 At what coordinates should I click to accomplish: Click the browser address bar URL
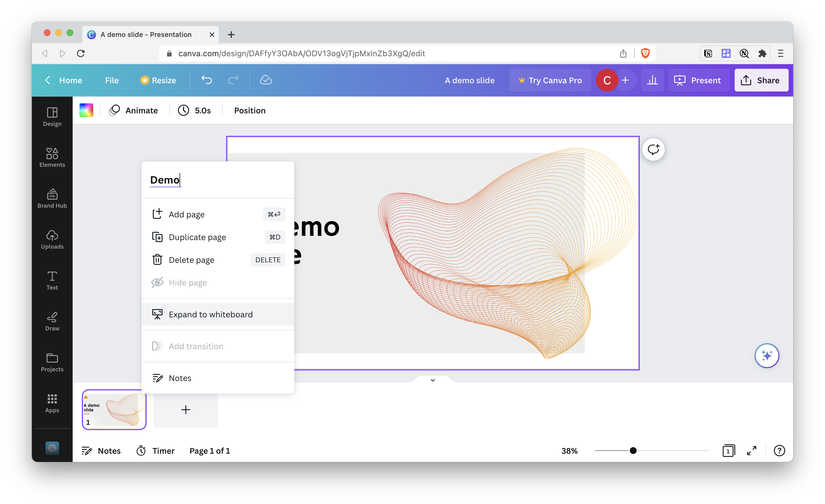(x=301, y=53)
